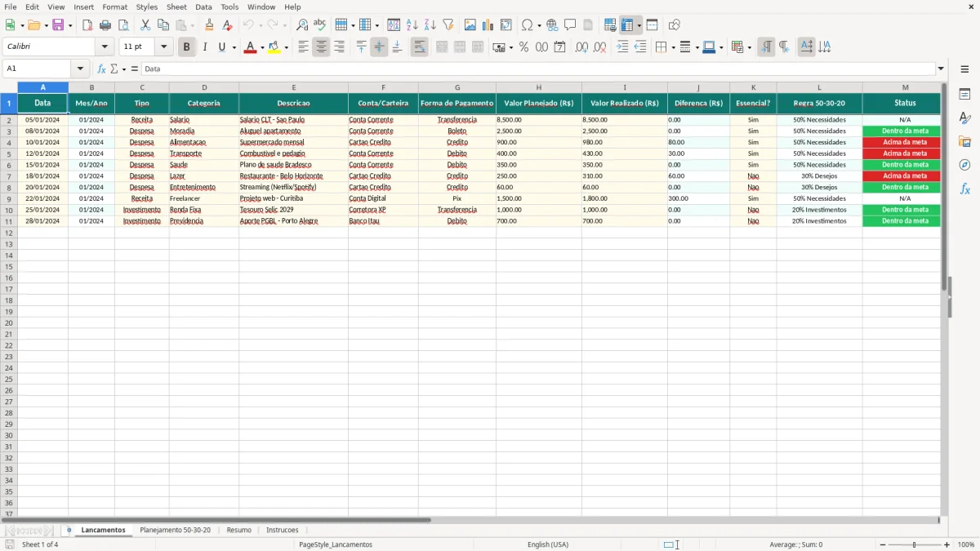Click the Sort Descending icon
Screen dimensions: 980x551
click(x=430, y=25)
